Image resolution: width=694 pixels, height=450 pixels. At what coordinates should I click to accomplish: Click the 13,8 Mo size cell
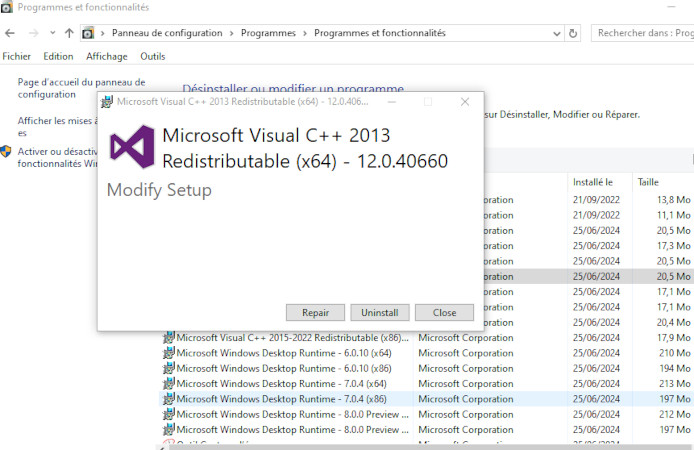673,200
